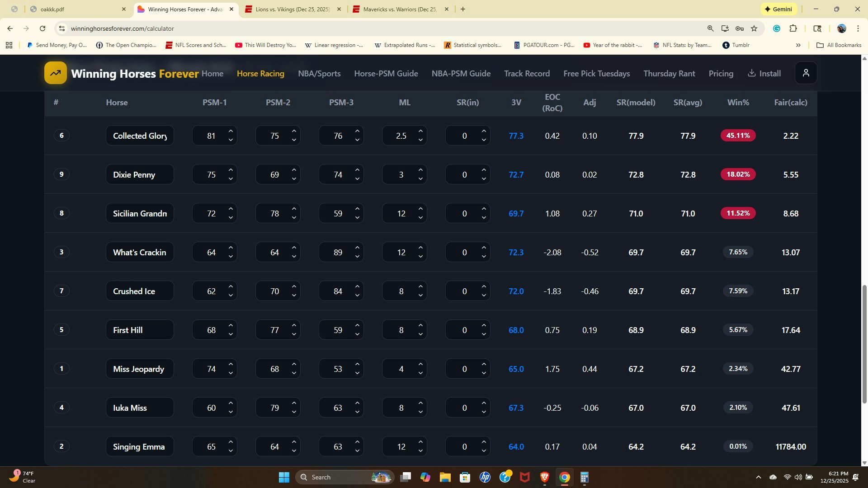Click the Install download icon button
The width and height of the screenshot is (868, 488).
point(764,73)
